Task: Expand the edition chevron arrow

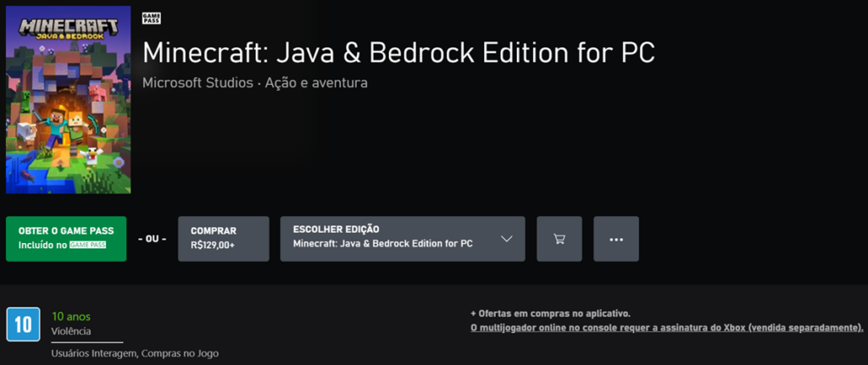Action: pos(507,239)
